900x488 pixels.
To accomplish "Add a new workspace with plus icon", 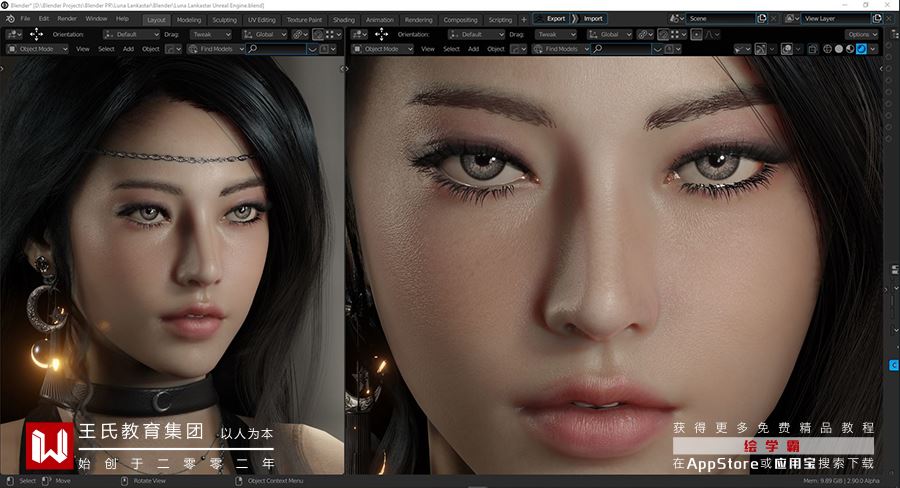I will [x=523, y=20].
